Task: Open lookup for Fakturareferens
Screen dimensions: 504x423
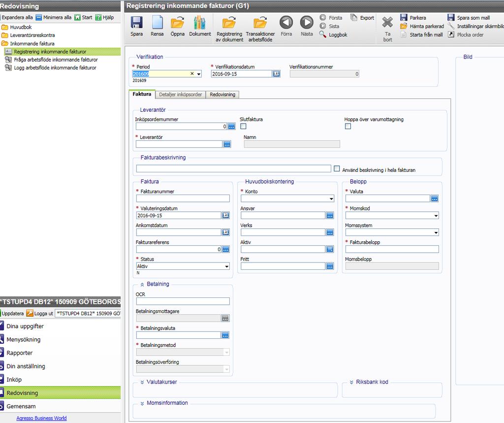Action: click(225, 249)
